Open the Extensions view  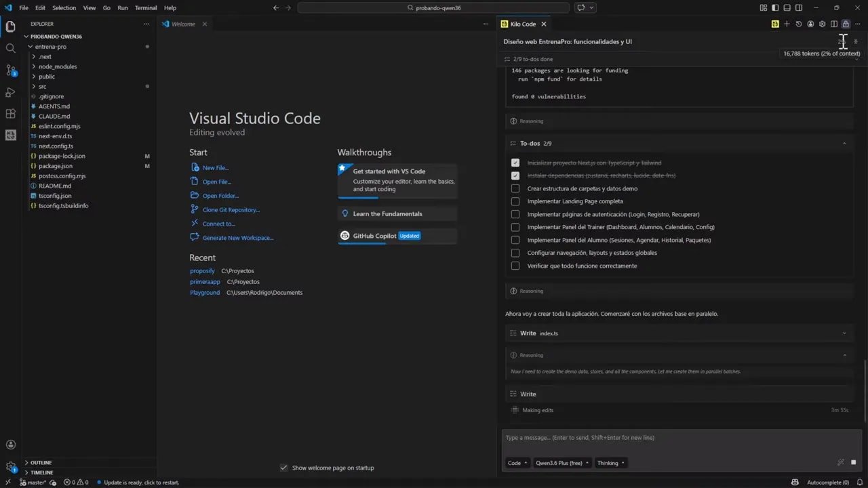[x=10, y=113]
